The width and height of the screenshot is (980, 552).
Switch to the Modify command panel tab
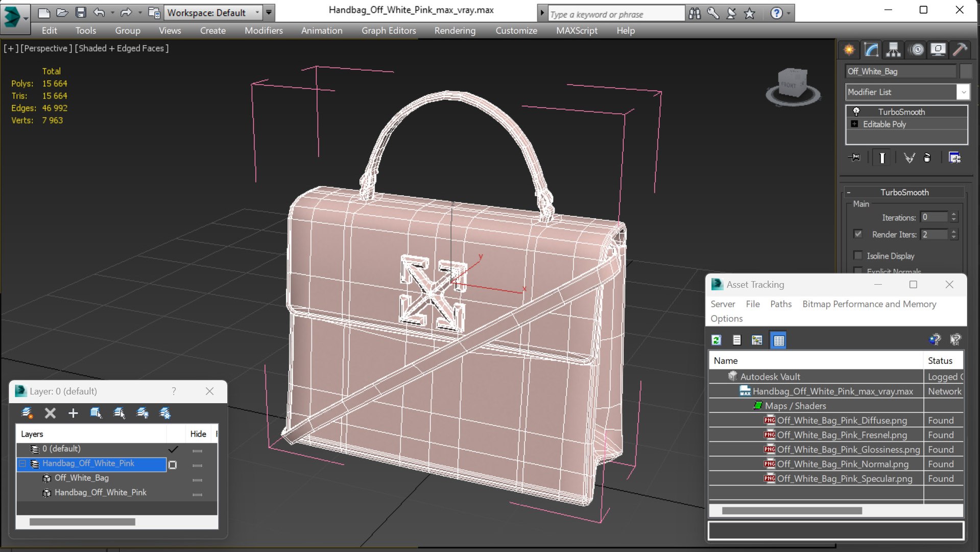pos(871,50)
